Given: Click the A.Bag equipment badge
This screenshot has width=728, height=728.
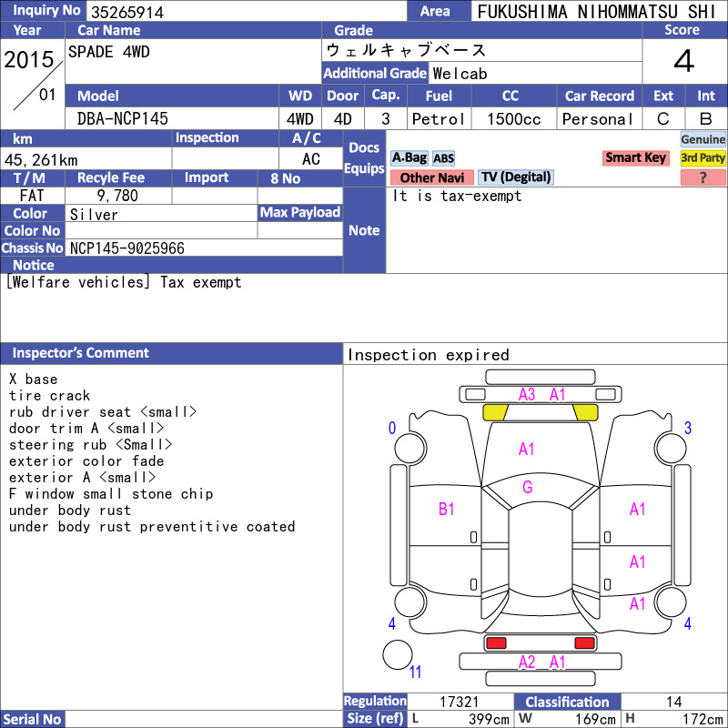Looking at the screenshot, I should click(x=409, y=158).
